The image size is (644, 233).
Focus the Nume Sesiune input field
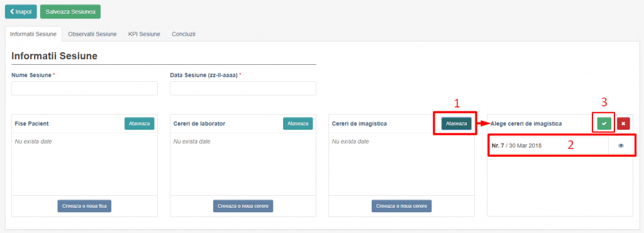point(85,88)
